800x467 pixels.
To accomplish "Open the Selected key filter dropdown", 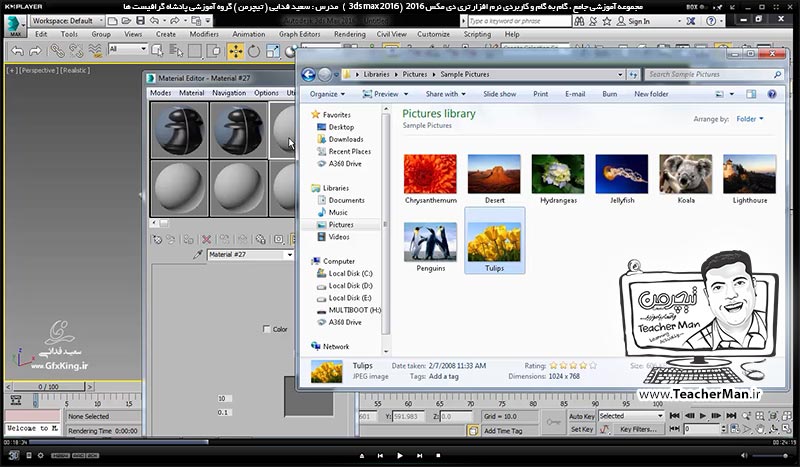I will 631,416.
